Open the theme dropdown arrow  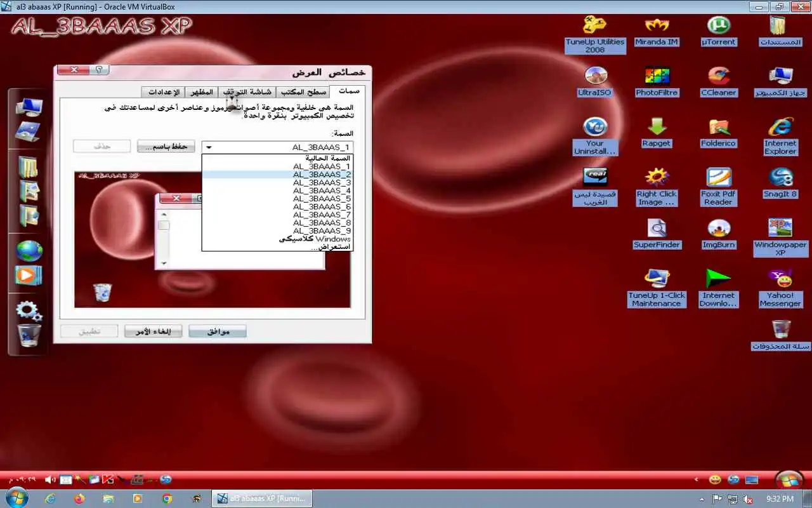coord(209,147)
